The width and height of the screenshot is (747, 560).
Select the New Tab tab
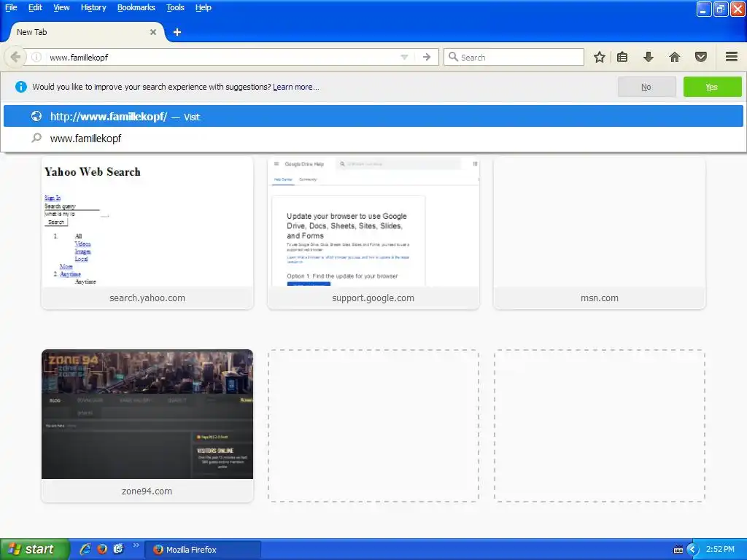[86, 32]
